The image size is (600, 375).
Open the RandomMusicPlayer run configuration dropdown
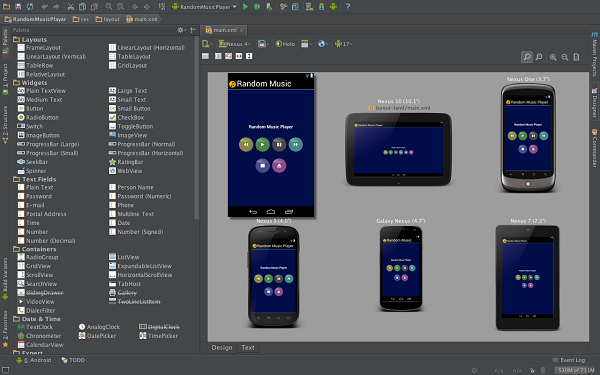204,7
